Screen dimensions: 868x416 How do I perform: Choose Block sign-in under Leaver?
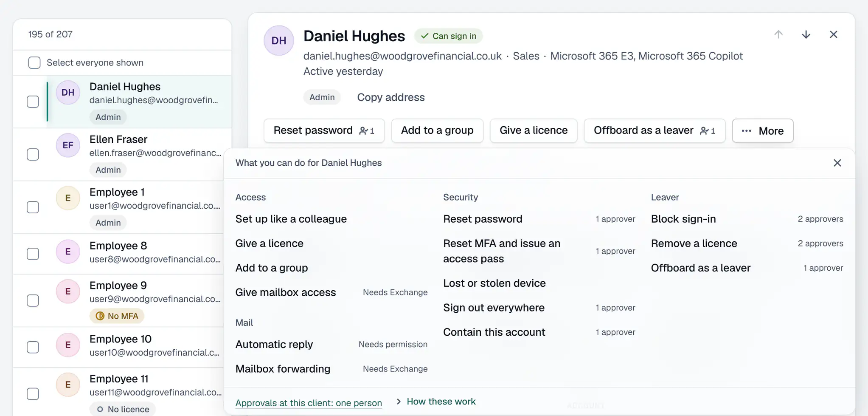(683, 219)
